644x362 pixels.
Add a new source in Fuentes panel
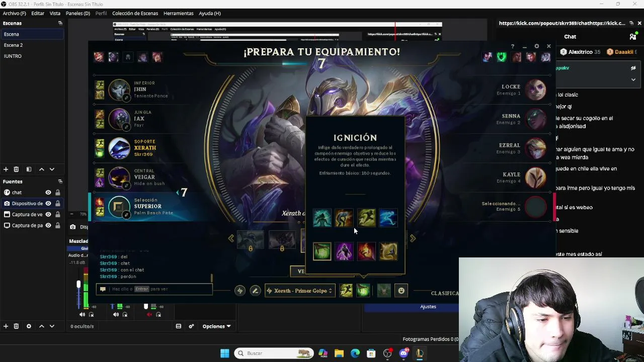6,326
